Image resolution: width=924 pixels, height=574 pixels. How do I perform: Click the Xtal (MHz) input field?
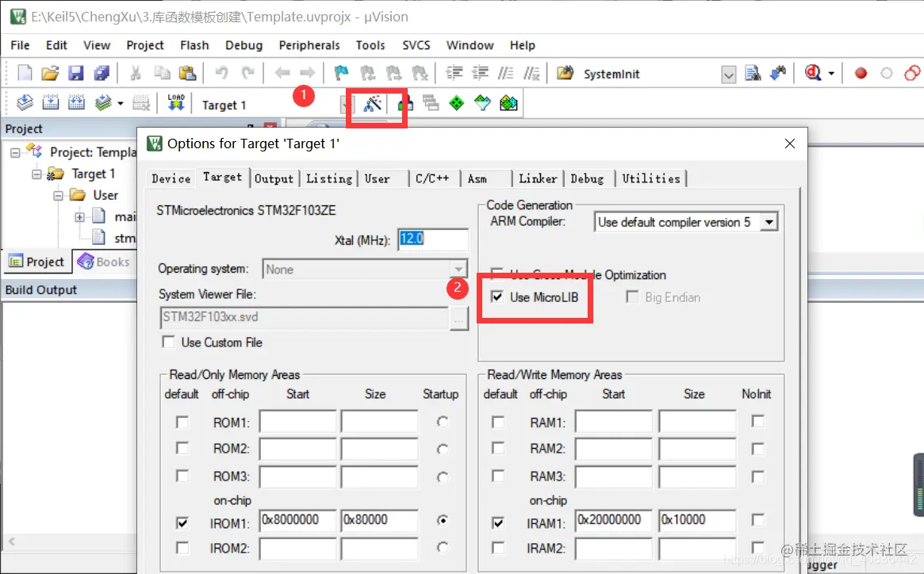[432, 239]
